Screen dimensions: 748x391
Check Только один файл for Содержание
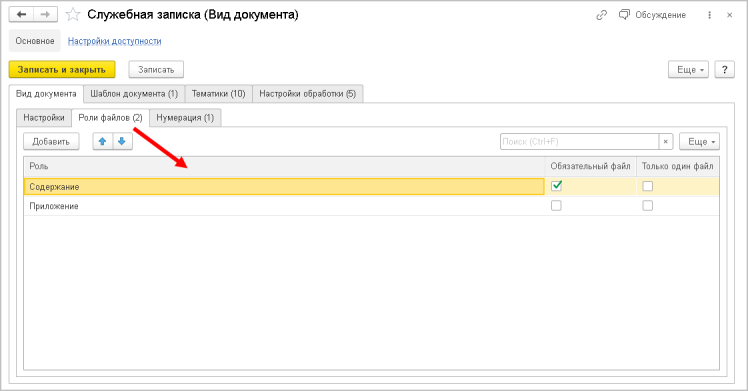coord(647,186)
